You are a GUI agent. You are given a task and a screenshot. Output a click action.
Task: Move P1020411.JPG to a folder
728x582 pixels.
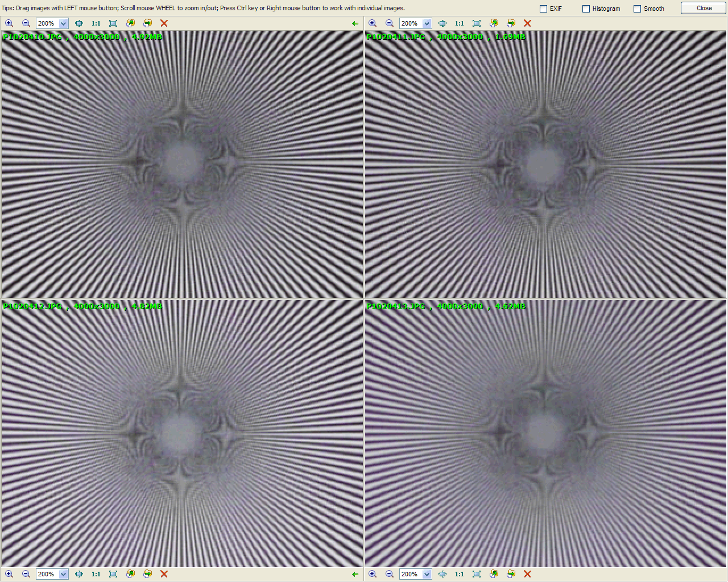[511, 23]
